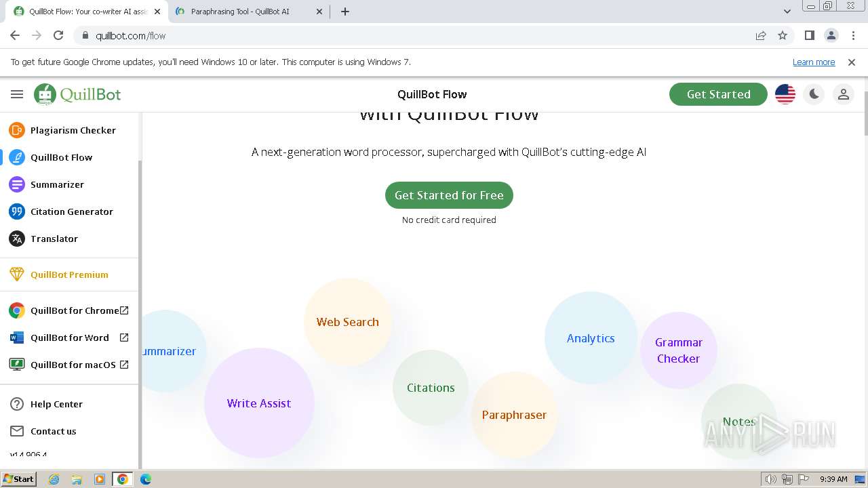Close the Paraphrasing Tool tab

tap(320, 12)
